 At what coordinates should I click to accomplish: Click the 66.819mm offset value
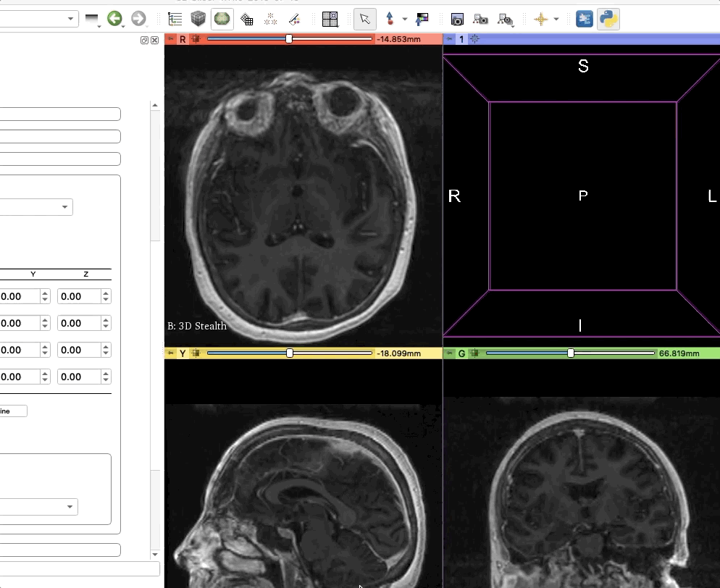pyautogui.click(x=679, y=353)
